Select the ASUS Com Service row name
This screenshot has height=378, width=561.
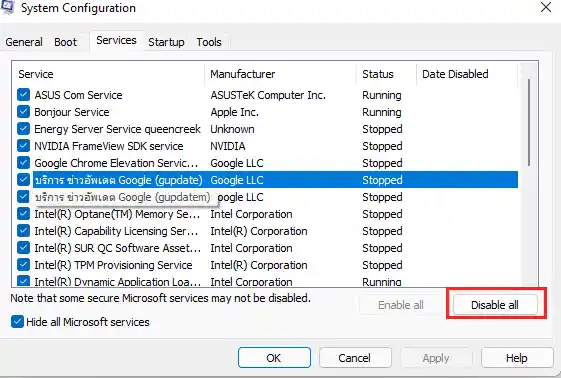point(78,95)
